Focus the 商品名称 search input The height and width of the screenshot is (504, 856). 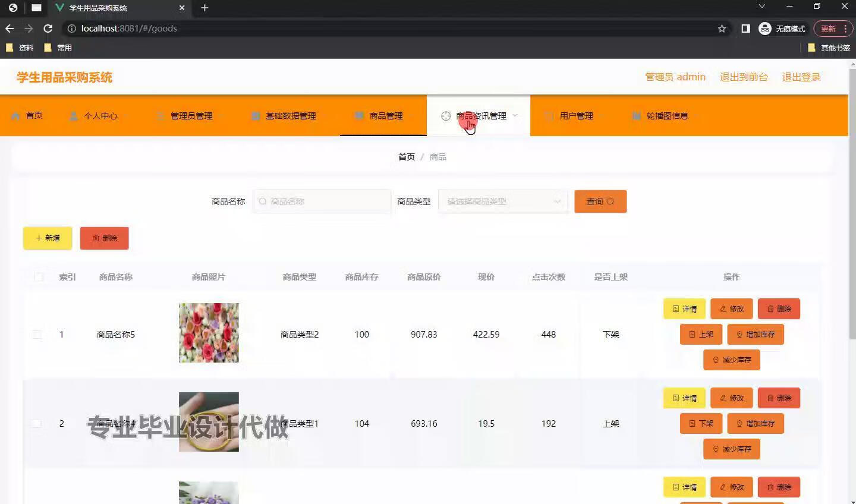(322, 201)
